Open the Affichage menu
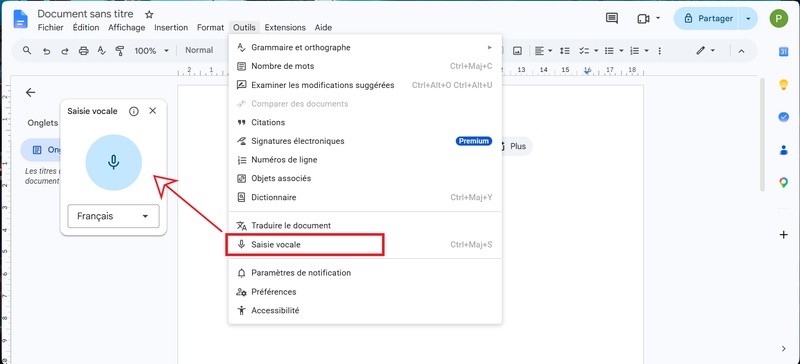800x364 pixels. click(127, 28)
